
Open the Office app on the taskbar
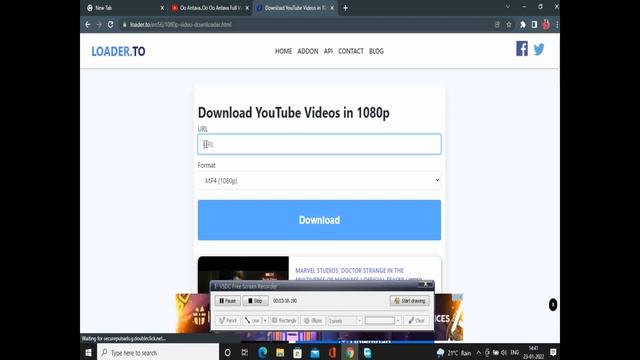pyautogui.click(x=332, y=353)
